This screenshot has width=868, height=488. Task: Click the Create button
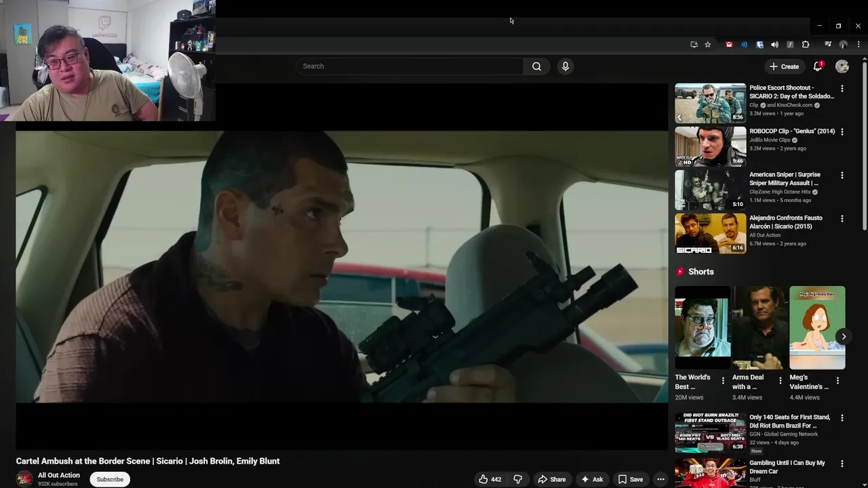[785, 66]
